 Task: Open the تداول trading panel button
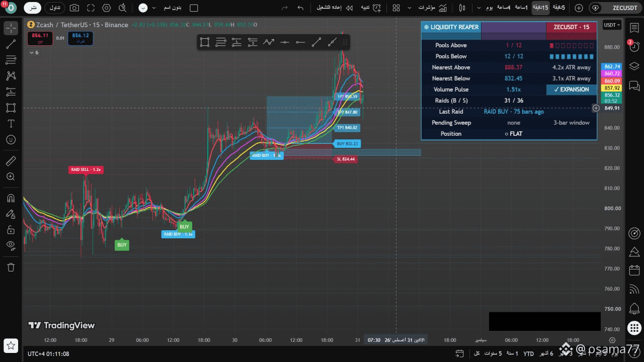coord(55,8)
